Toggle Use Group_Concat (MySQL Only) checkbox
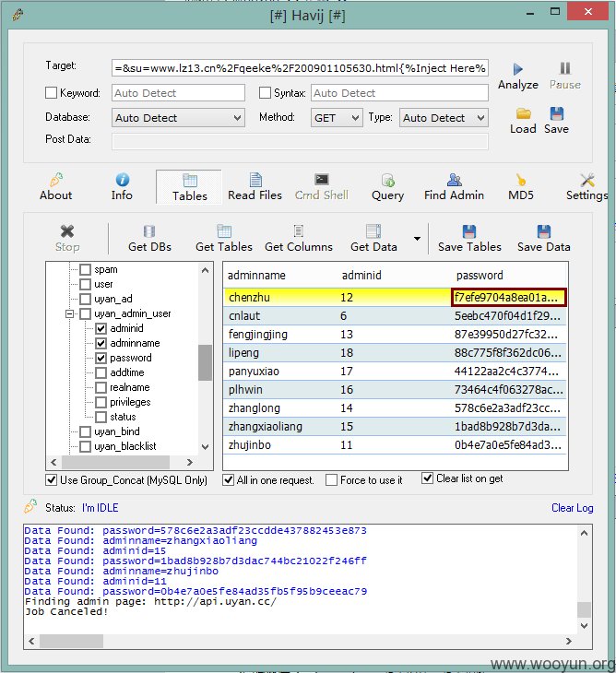The width and height of the screenshot is (616, 673). coord(51,479)
